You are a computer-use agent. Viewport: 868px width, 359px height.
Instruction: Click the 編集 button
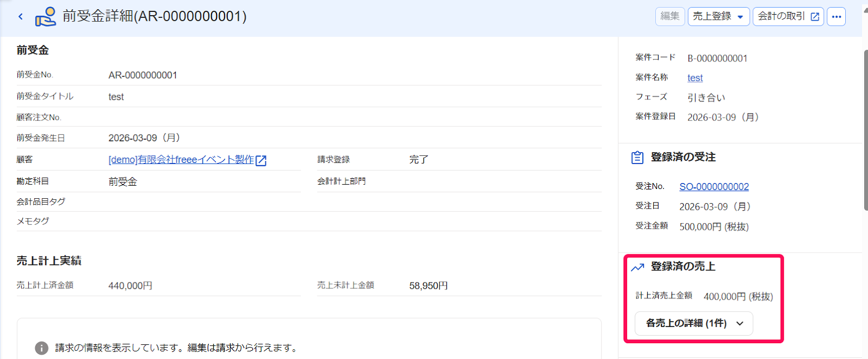[x=670, y=16]
